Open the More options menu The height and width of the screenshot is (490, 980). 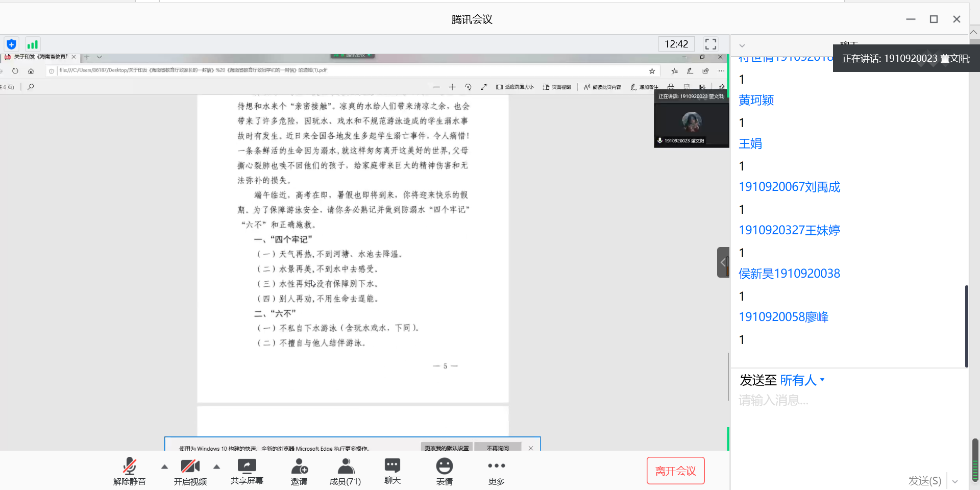tap(496, 471)
